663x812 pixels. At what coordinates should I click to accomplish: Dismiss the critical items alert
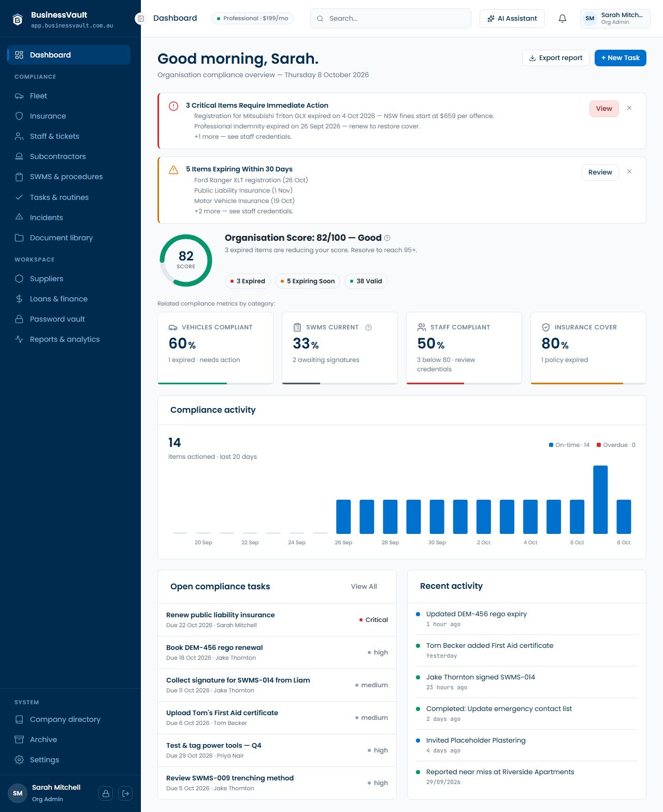click(629, 108)
